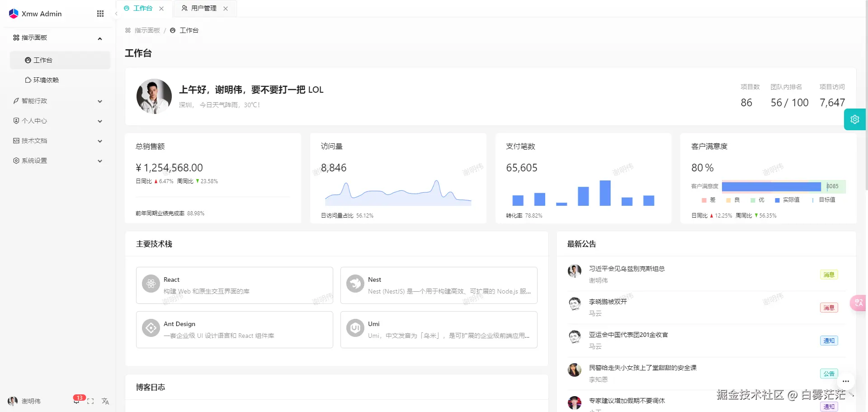868x412 pixels.
Task: Click the Umi logo icon
Action: pos(355,328)
